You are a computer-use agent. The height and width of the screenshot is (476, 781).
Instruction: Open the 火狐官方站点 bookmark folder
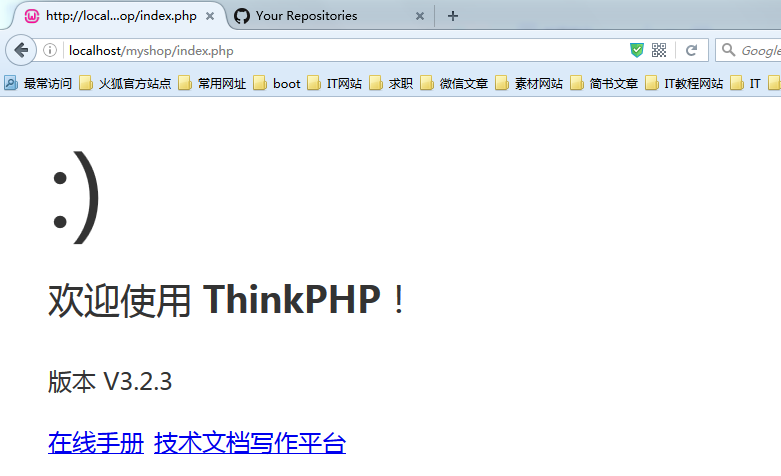[125, 83]
